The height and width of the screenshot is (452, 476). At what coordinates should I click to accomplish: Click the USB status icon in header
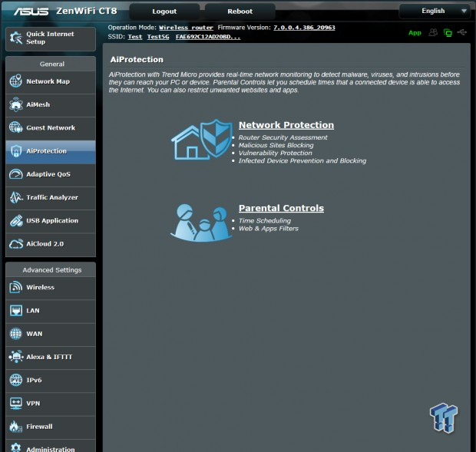[462, 32]
